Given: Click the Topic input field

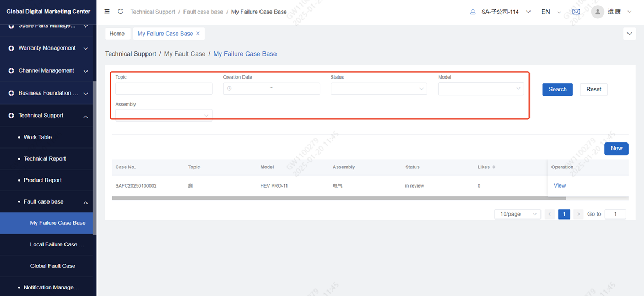Looking at the screenshot, I should click(164, 89).
